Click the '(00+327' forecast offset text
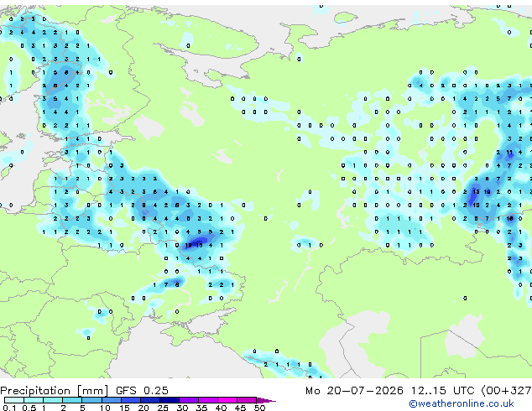This screenshot has width=532, height=411. point(506,391)
